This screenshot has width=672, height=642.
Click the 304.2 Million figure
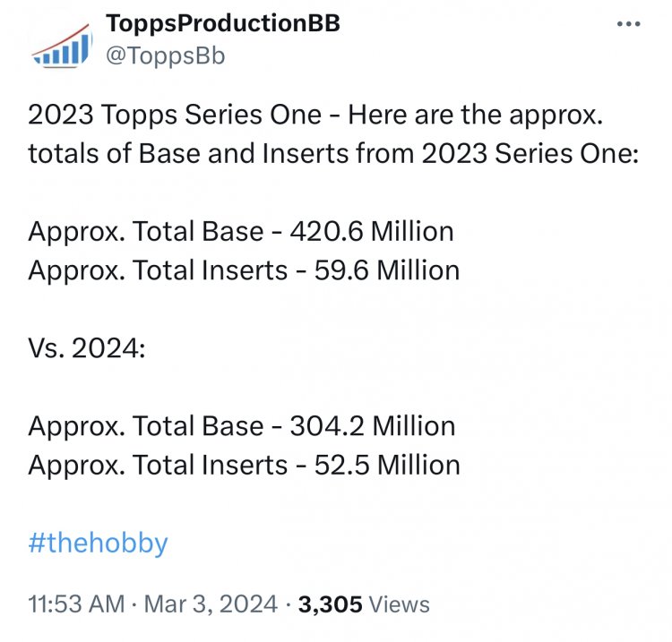(x=373, y=426)
